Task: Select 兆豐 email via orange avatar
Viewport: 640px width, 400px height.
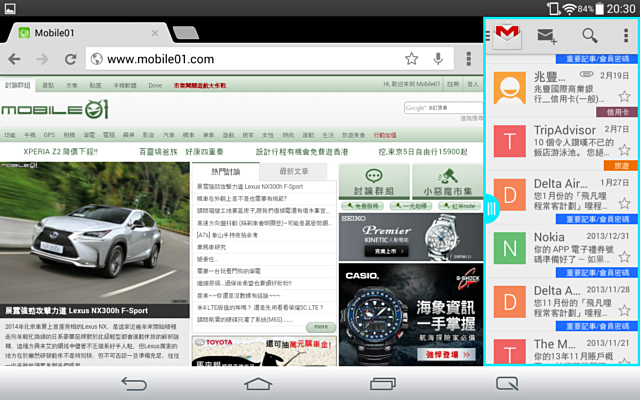Action: point(510,88)
